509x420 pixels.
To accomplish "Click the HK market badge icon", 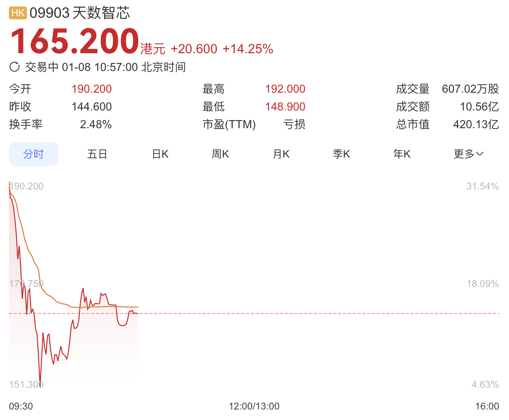I will (x=18, y=13).
